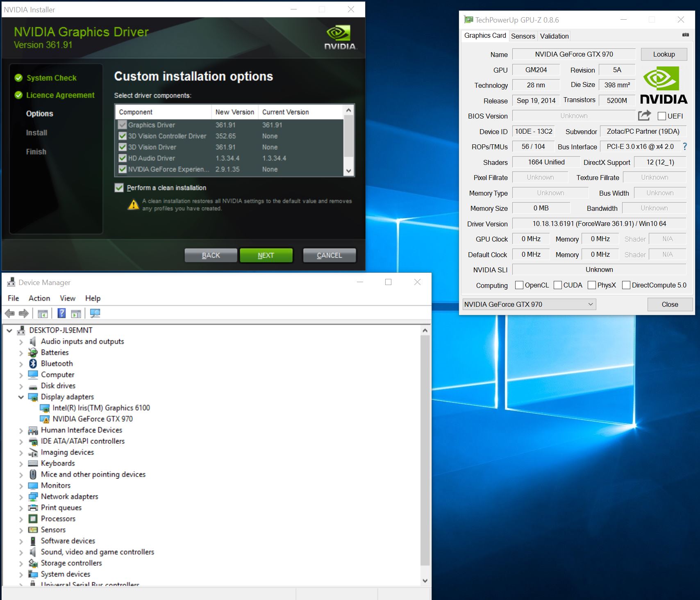Select NVIDIA GeForce GTX 970 display adapter
The image size is (700, 600).
pyautogui.click(x=93, y=419)
